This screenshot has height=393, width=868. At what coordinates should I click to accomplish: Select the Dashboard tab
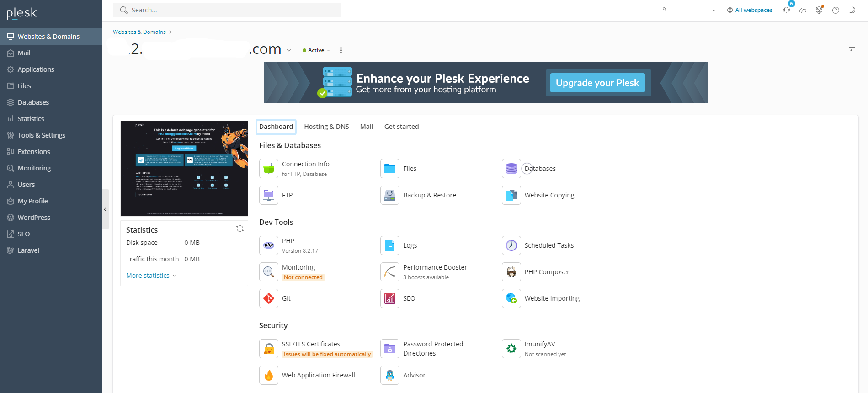pos(276,127)
